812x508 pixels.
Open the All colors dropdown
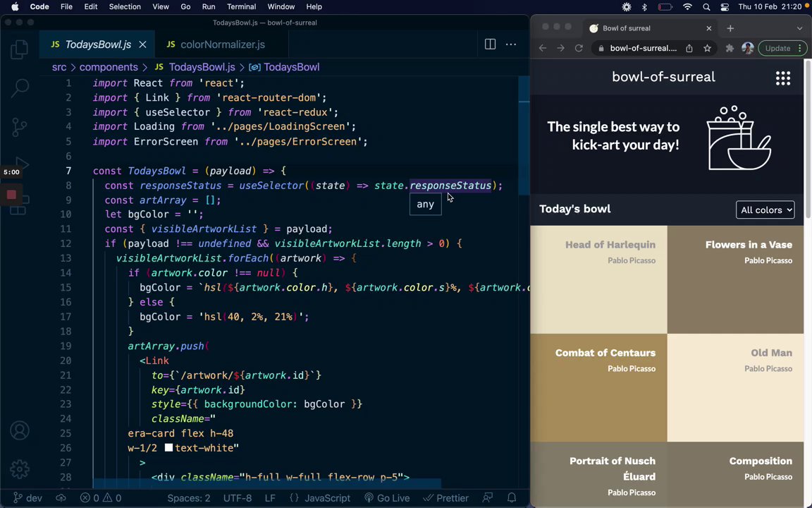click(x=765, y=210)
